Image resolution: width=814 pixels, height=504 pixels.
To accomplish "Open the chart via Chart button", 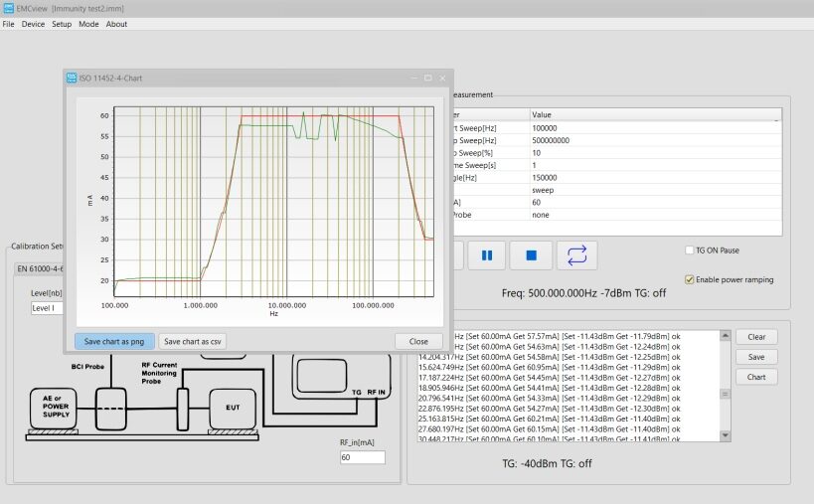I will pyautogui.click(x=756, y=377).
